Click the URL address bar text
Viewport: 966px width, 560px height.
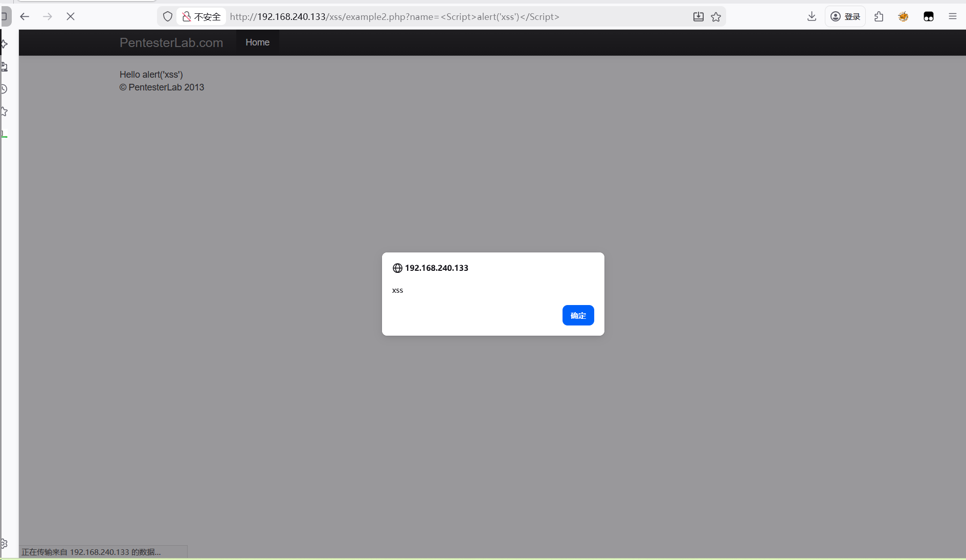pyautogui.click(x=394, y=16)
